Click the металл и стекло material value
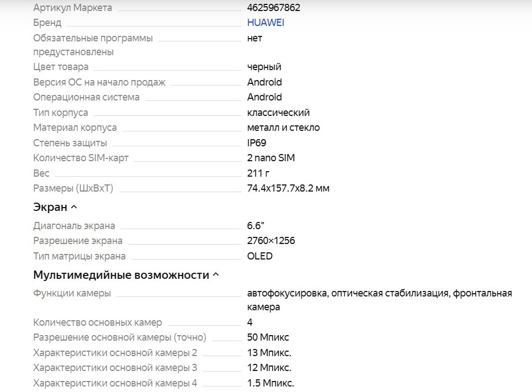 284,128
